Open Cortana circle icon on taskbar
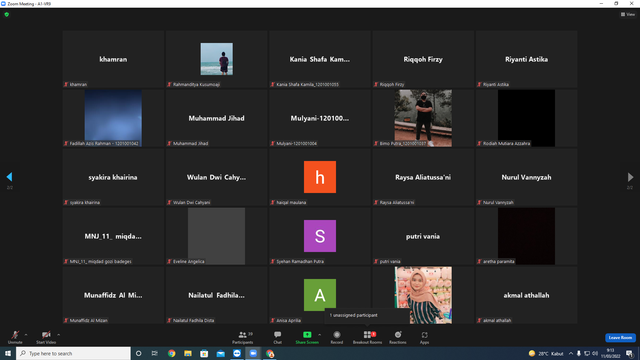 click(x=138, y=353)
